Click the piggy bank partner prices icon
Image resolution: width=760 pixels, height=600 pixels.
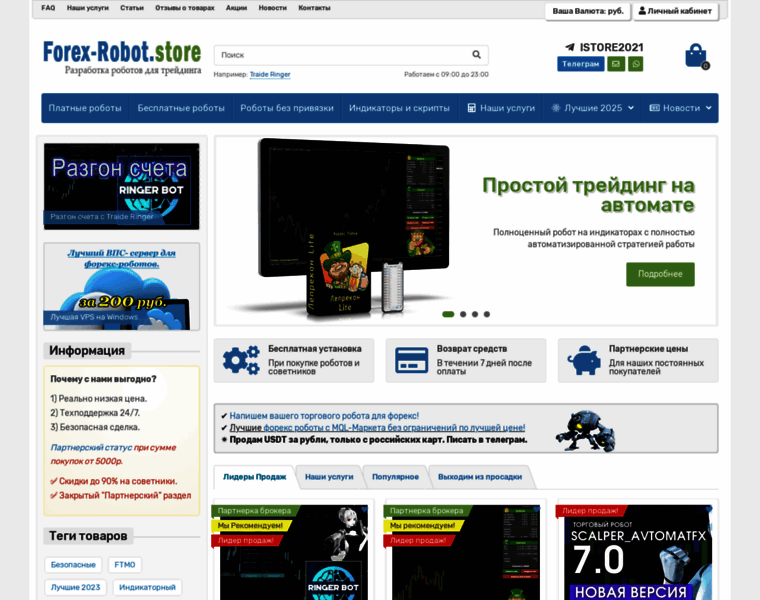tap(584, 360)
